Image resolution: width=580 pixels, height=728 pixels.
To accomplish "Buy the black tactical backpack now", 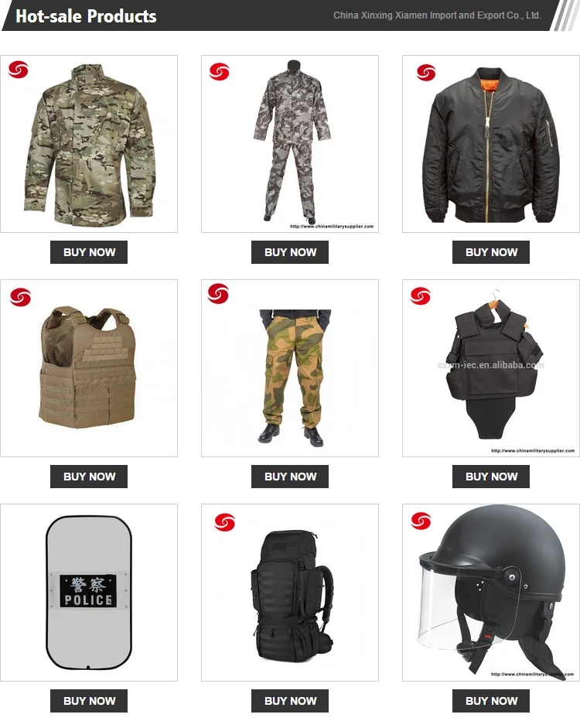I will [290, 701].
